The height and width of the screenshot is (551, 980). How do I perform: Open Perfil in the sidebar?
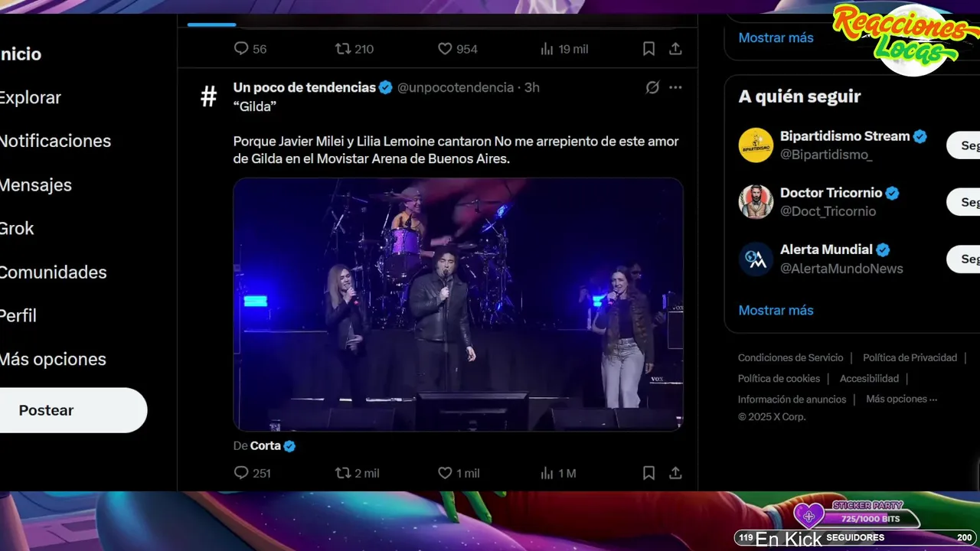[18, 316]
